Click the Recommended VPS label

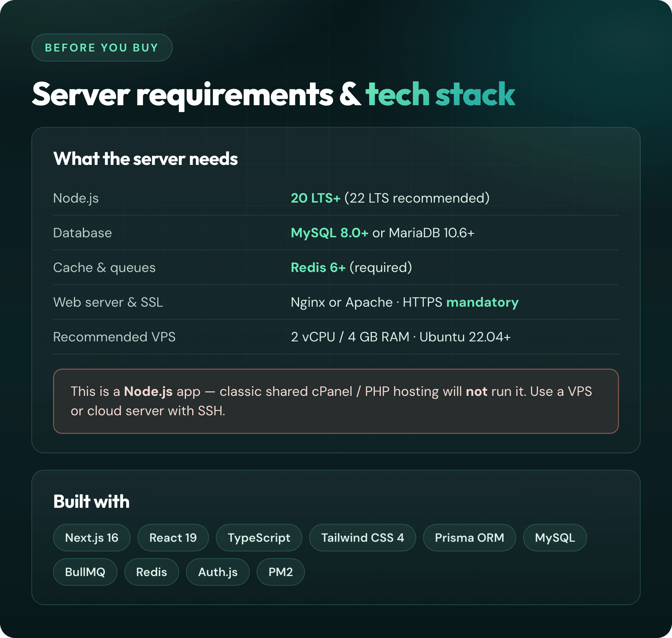tap(114, 337)
